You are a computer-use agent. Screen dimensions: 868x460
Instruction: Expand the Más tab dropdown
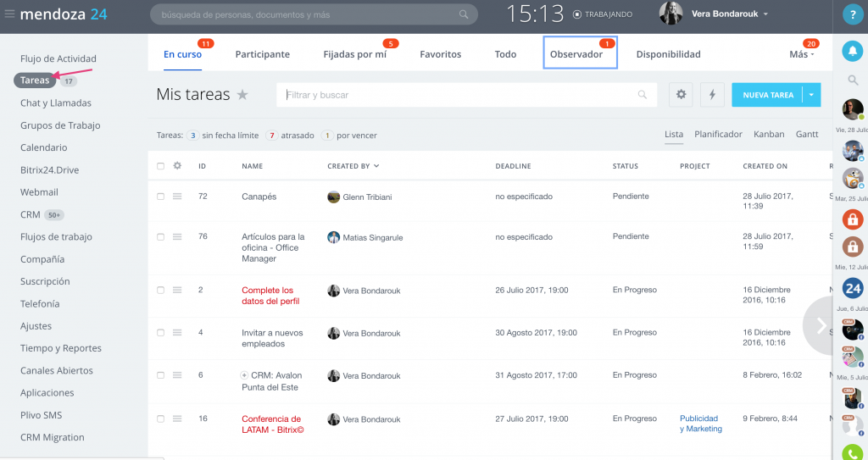coord(802,54)
